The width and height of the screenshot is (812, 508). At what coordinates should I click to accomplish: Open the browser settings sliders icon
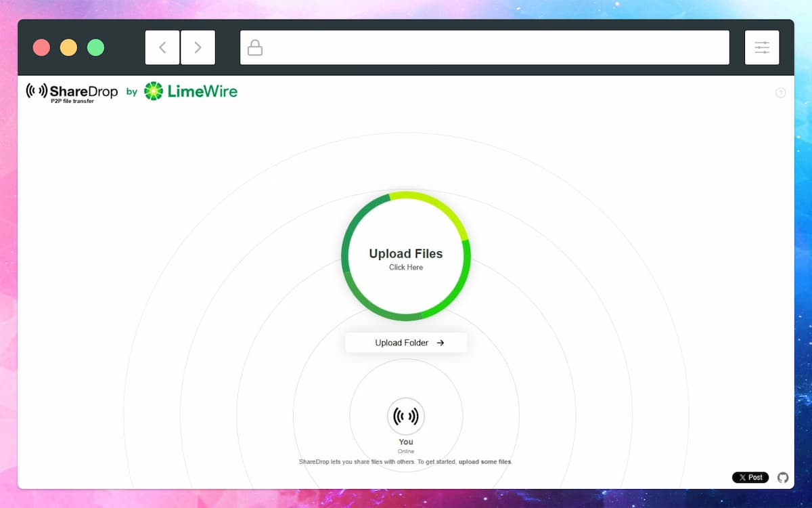click(x=762, y=47)
